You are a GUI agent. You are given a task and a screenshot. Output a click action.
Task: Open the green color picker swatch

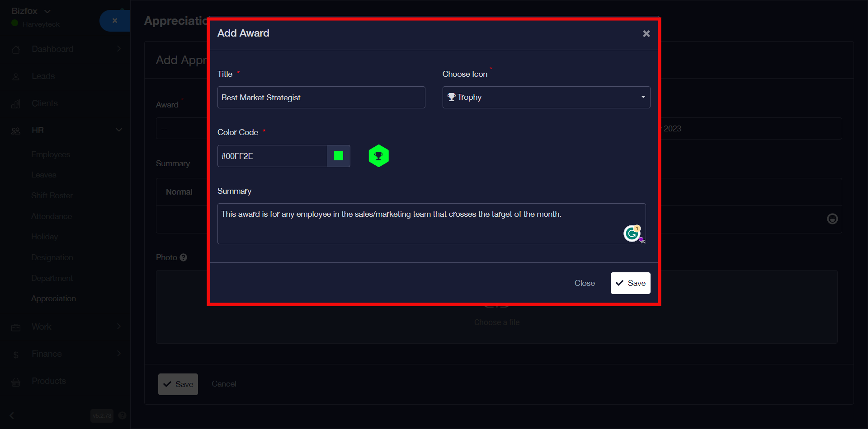point(339,156)
